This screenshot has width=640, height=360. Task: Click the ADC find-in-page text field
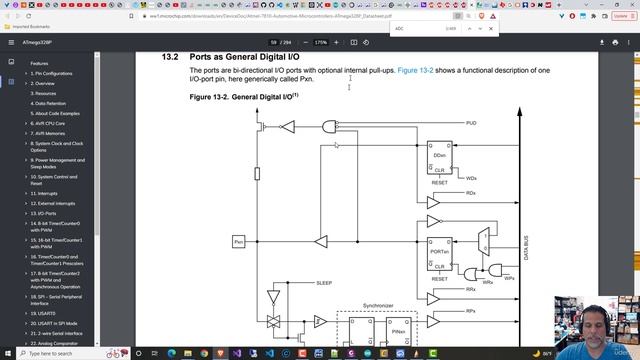418,29
